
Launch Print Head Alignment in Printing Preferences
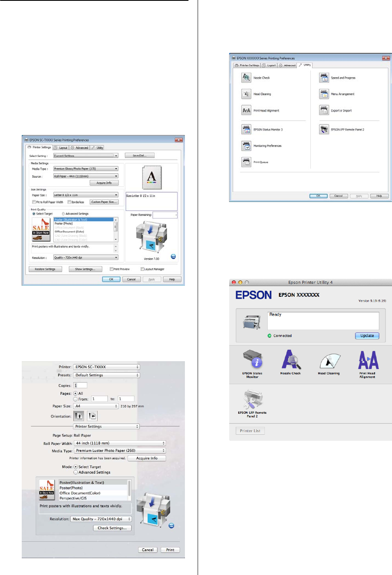pyautogui.click(x=246, y=110)
